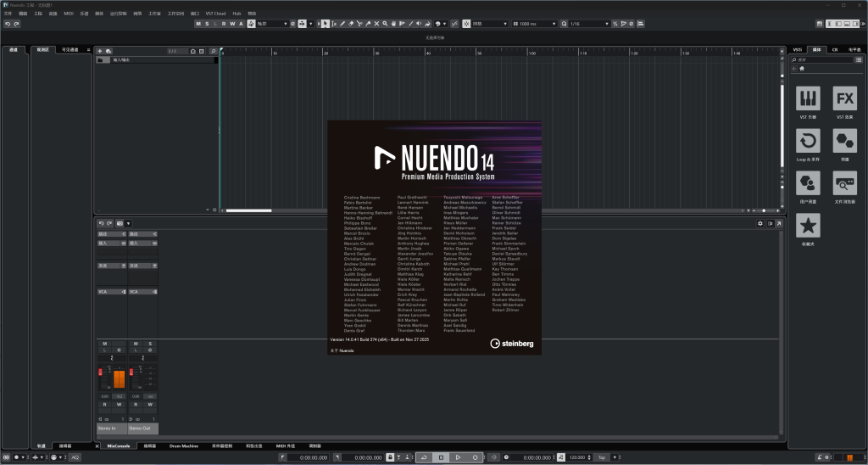
Task: Open Loops & Samples media tile
Action: (x=808, y=141)
